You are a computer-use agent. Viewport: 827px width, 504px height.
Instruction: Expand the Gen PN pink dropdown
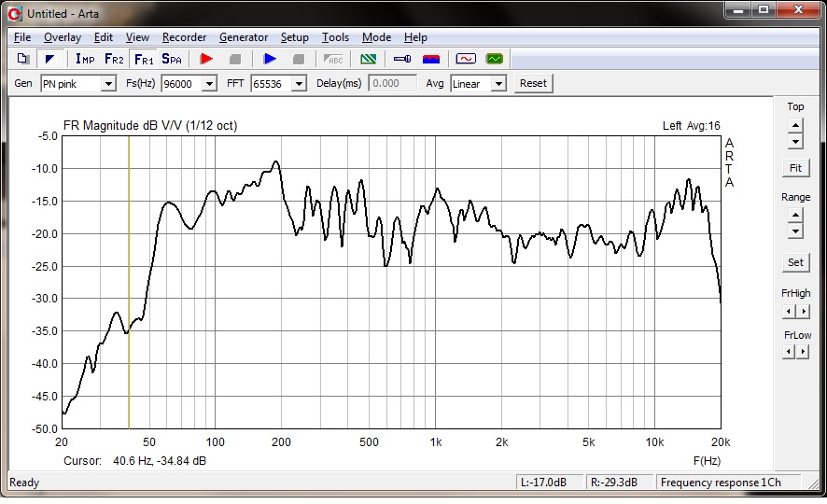(108, 84)
